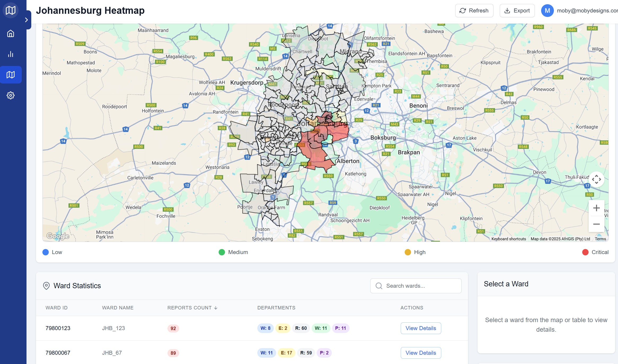The width and height of the screenshot is (618, 364).
Task: Open settings gear in sidebar
Action: pyautogui.click(x=11, y=95)
